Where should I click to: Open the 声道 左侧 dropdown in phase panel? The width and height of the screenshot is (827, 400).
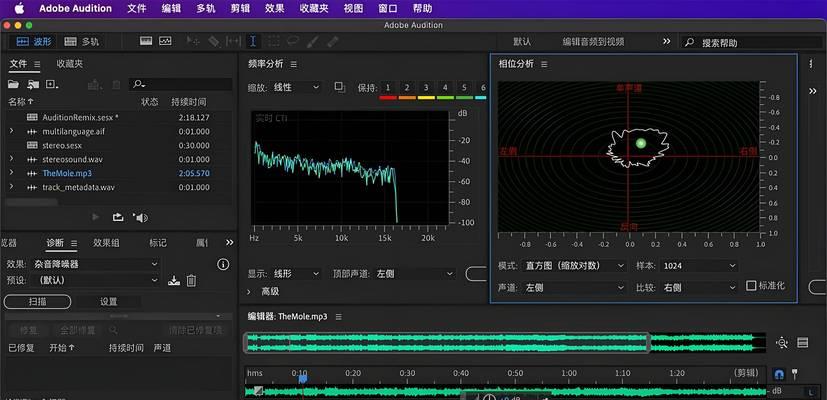coord(575,288)
